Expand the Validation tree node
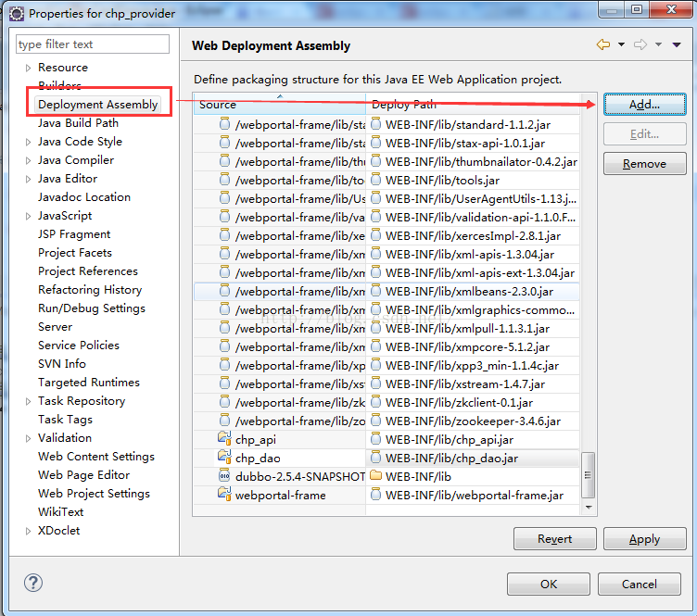Screen dimensions: 697x616 click(28, 438)
